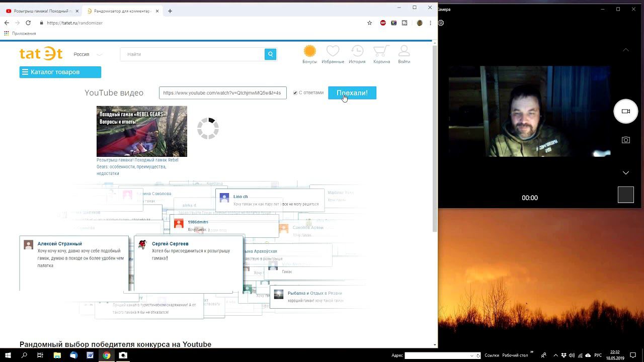Click Chrome address bar URL
644x362 pixels.
(74, 23)
